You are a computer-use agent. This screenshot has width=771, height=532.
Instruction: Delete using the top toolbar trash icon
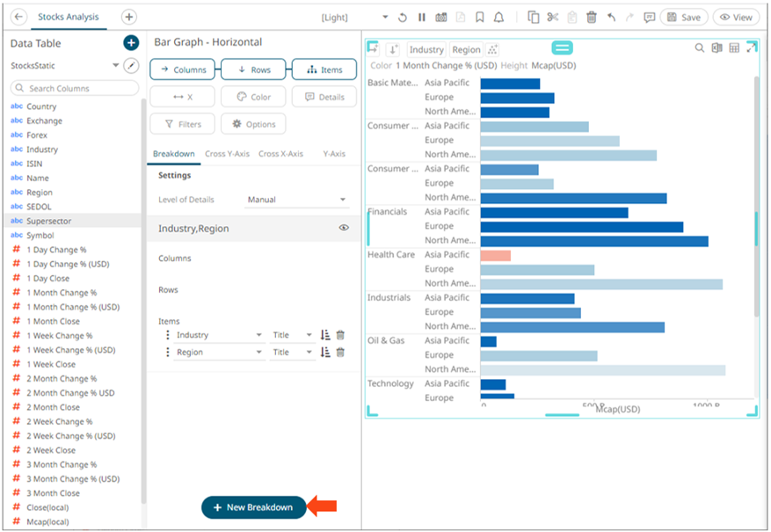[592, 18]
